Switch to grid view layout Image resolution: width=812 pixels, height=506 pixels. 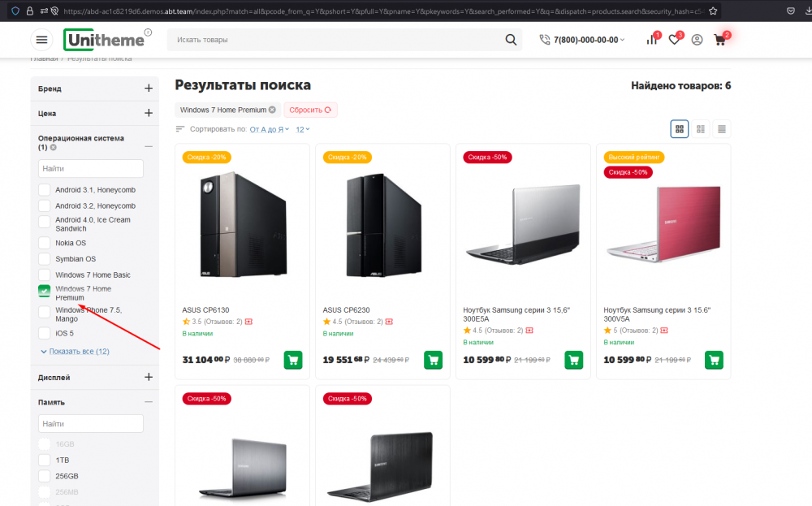[680, 128]
